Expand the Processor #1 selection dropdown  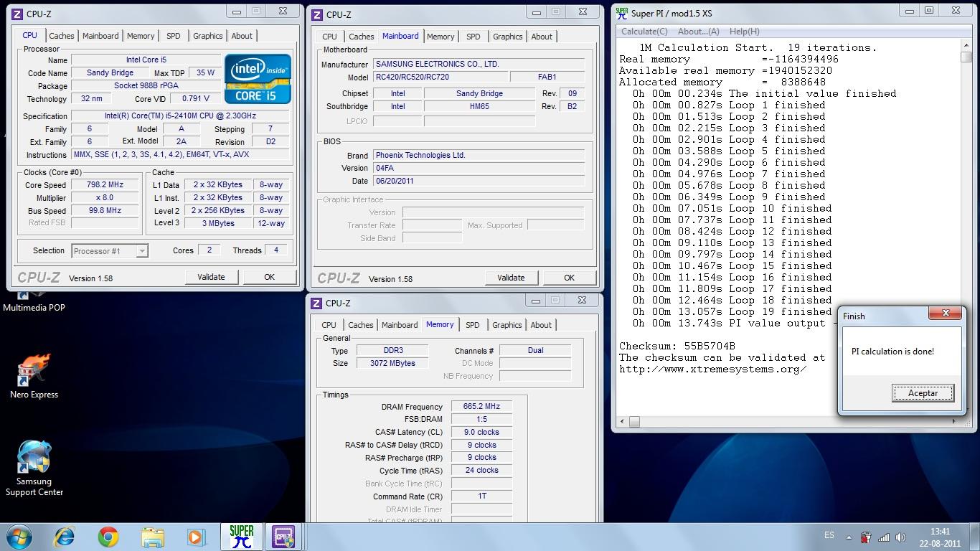click(x=142, y=250)
